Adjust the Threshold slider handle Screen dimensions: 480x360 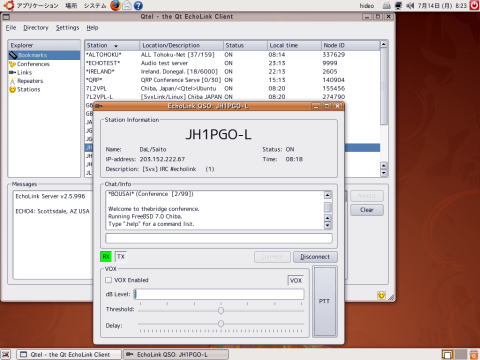coord(221,310)
